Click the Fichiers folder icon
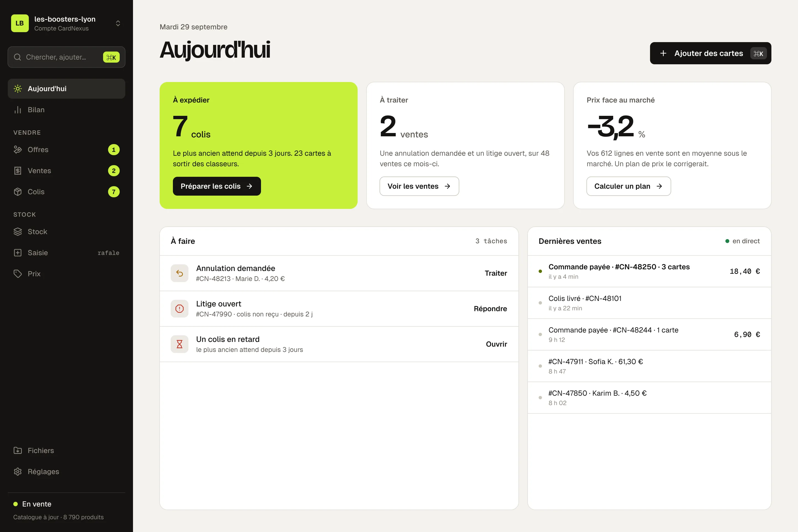Screen dimensions: 798x532 coord(18,451)
